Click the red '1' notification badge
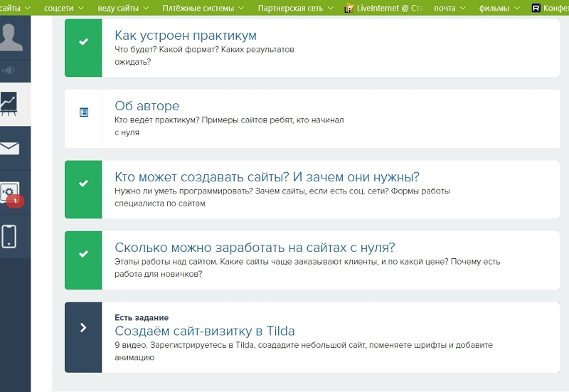The width and height of the screenshot is (569, 392). click(x=15, y=201)
